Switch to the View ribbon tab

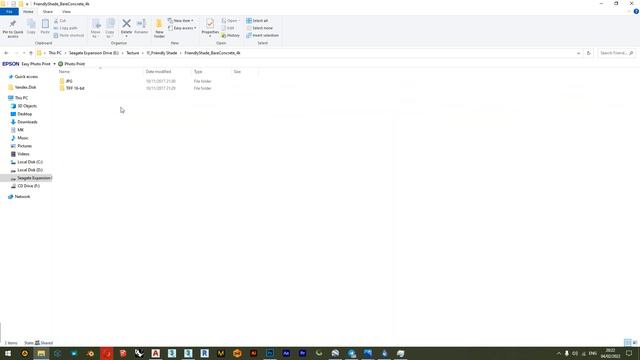click(x=66, y=12)
